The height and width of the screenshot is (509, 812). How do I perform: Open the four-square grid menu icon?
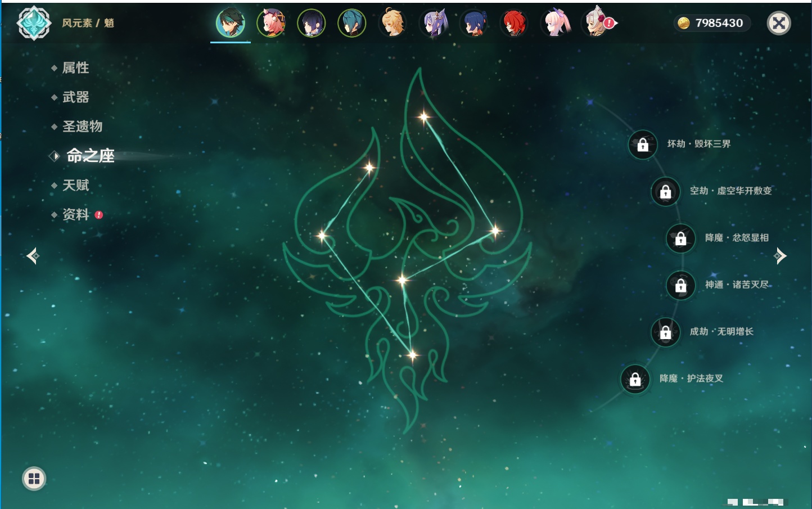click(34, 479)
